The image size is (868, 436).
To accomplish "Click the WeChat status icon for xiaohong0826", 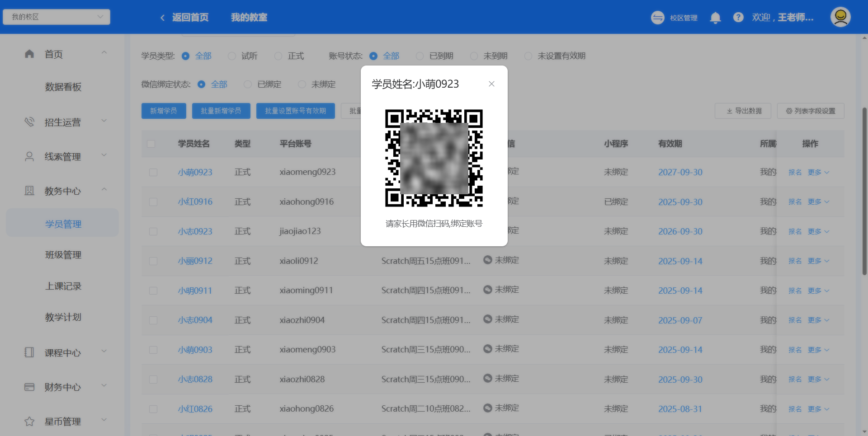I will click(488, 408).
